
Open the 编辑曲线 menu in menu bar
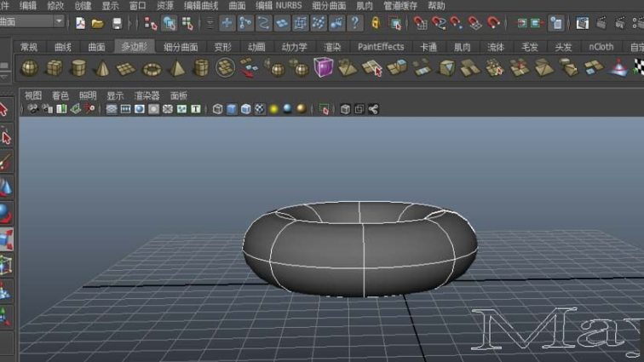201,5
